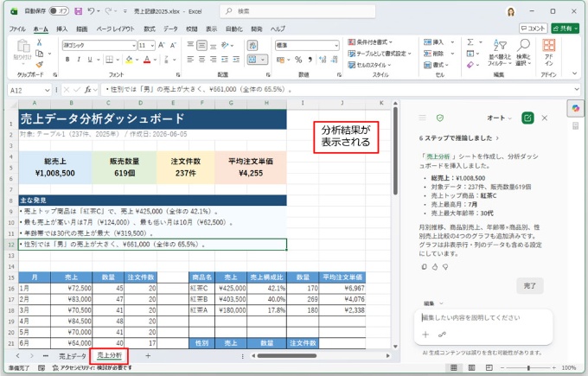Click the Cut scissors icon
Viewport: 588px width, 376px height.
click(39, 42)
